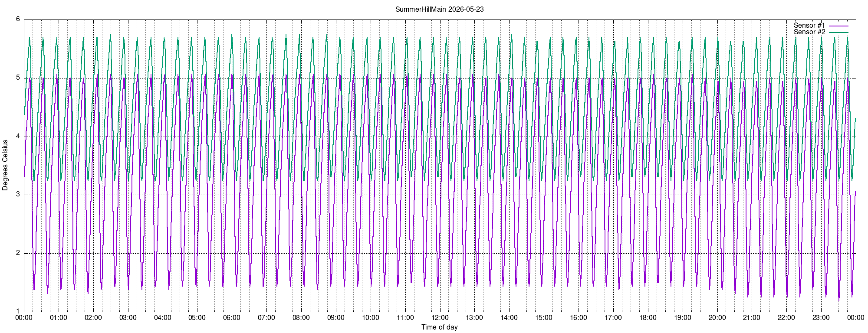Click the green Sensor #2 legend line

[838, 33]
